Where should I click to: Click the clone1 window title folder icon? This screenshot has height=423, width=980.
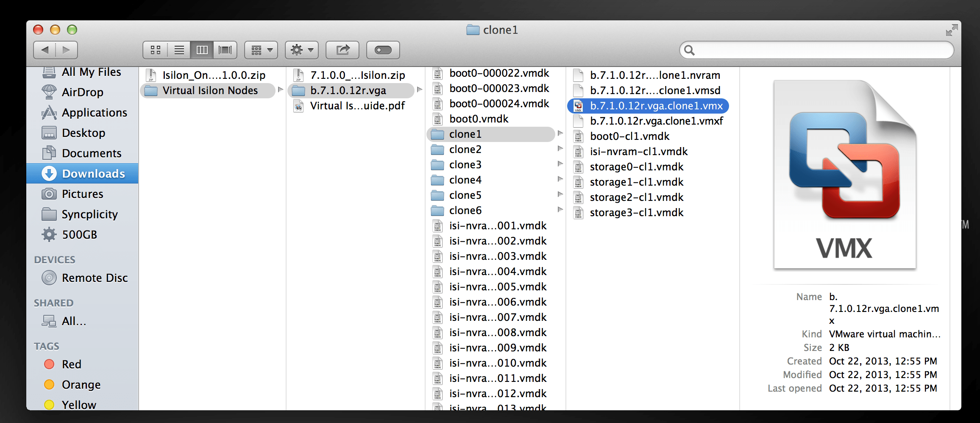pyautogui.click(x=473, y=30)
